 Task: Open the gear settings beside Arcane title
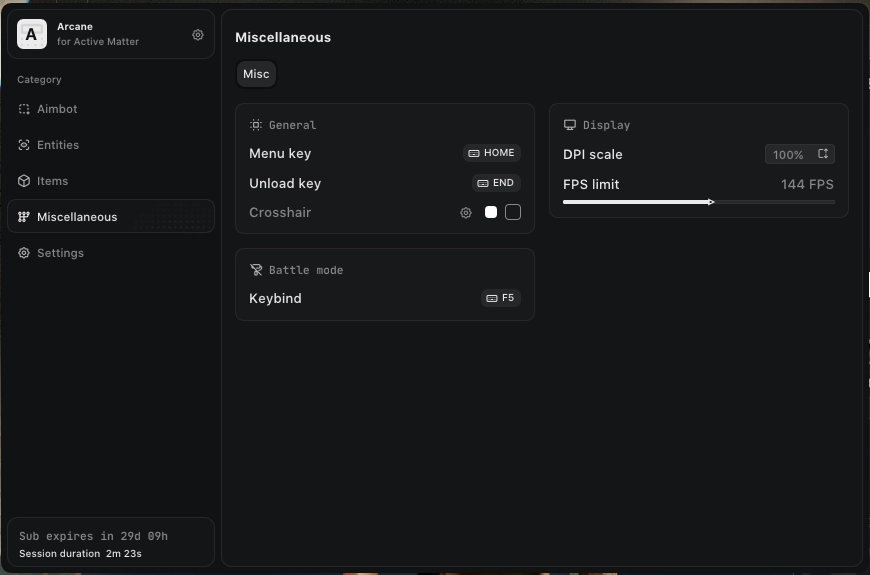coord(198,35)
